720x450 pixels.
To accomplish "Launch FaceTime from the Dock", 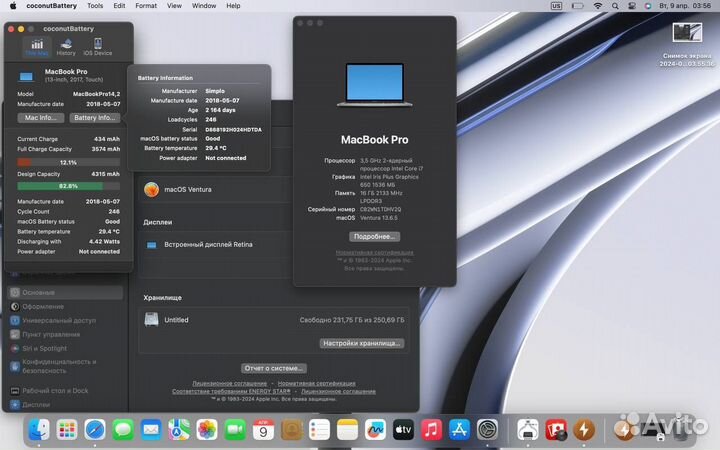I will [235, 430].
